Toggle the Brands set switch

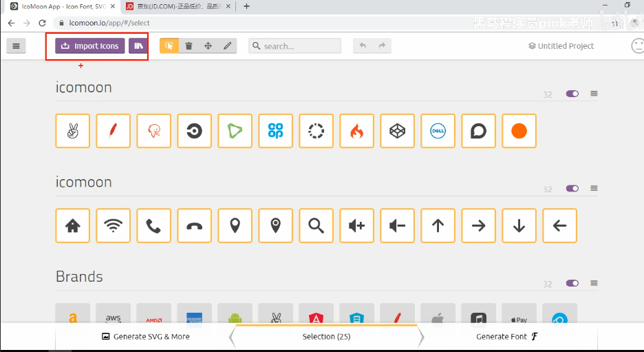[x=572, y=283]
